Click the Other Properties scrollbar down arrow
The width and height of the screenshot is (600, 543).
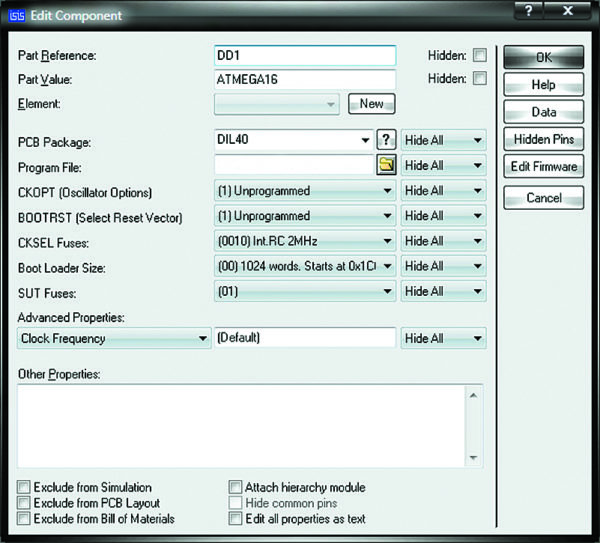point(473,458)
